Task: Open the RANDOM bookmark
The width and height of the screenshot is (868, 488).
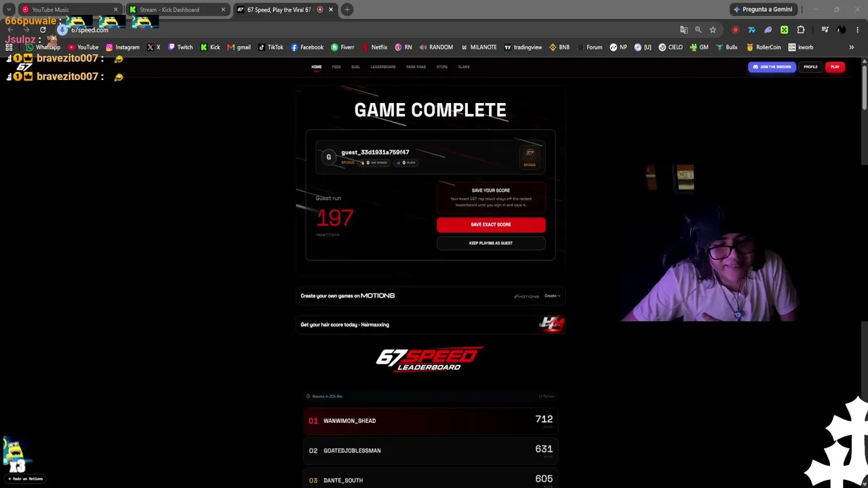Action: coord(436,47)
